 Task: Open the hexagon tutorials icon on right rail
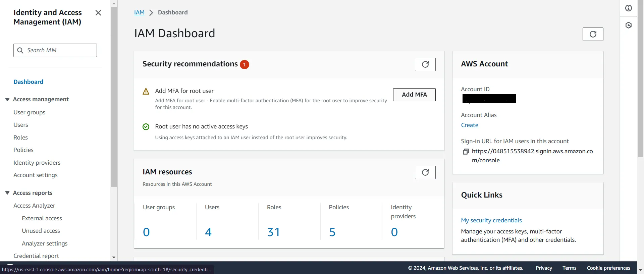[629, 25]
